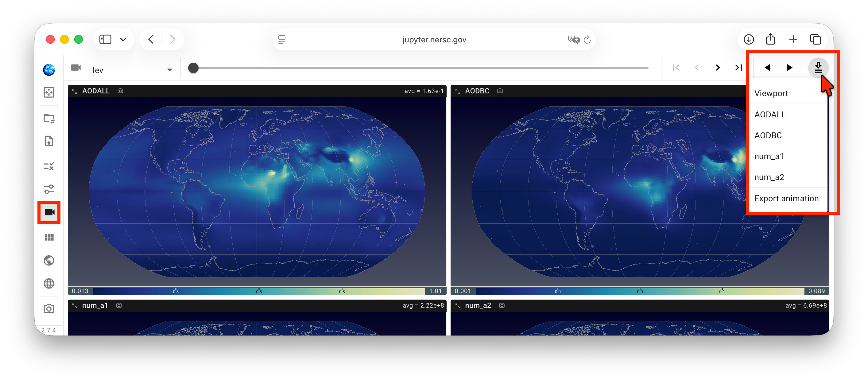Jump to the last animation step

click(738, 68)
